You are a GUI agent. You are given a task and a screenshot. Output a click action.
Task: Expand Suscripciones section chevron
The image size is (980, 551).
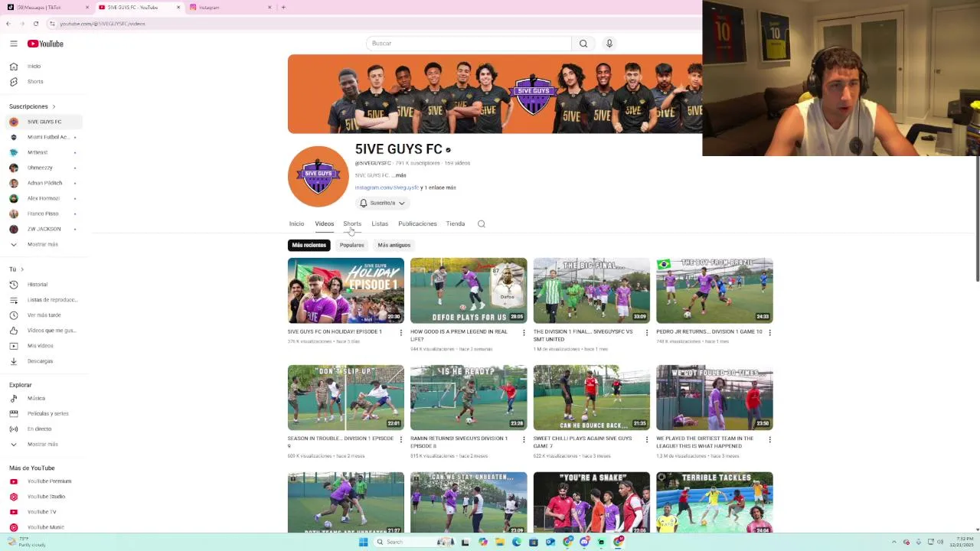(x=54, y=106)
